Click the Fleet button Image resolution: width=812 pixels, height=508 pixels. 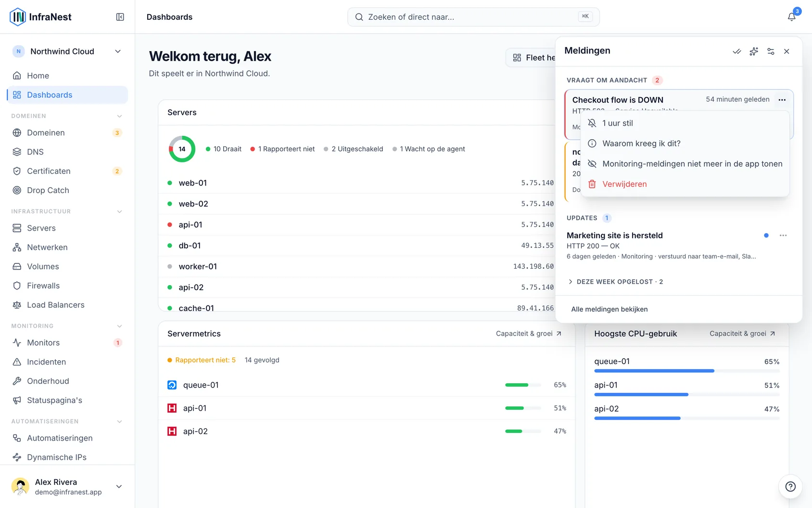[531, 58]
